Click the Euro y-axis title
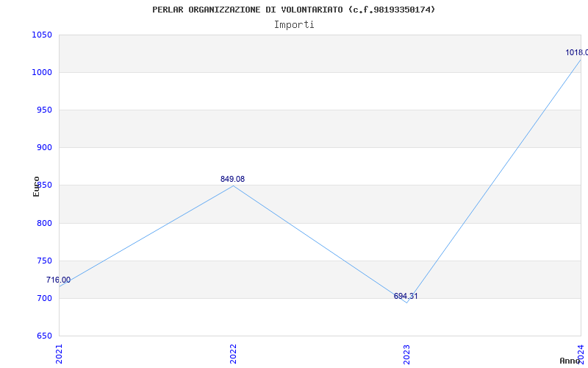The height and width of the screenshot is (368, 588). (36, 187)
